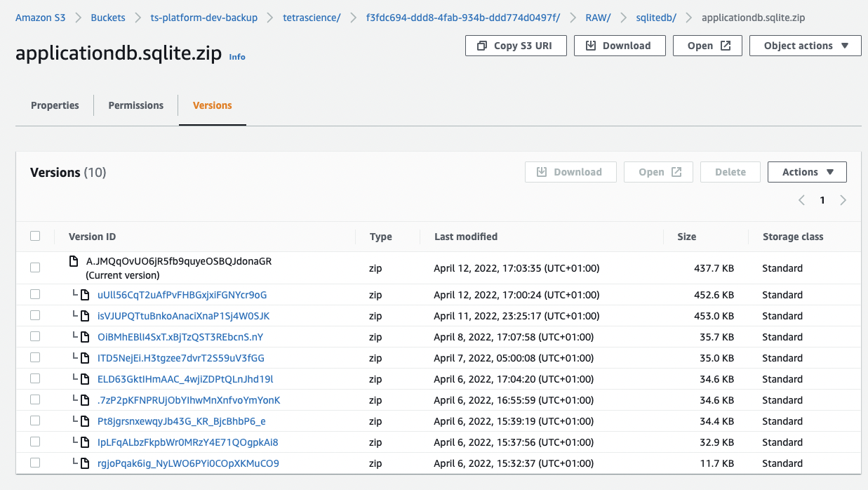Tick checkbox for version ELD63GktIHmAAC_4wjiZDPtQLnJhd19l
This screenshot has height=490, width=868.
click(35, 378)
